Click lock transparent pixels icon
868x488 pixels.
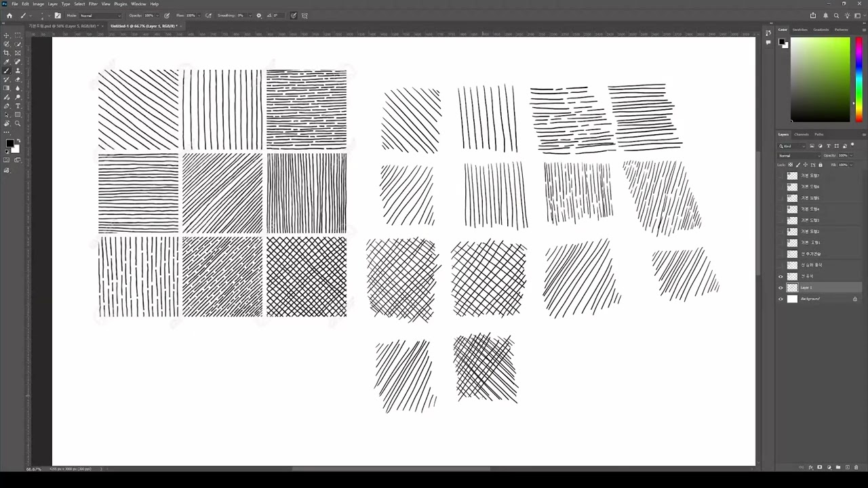pyautogui.click(x=791, y=165)
